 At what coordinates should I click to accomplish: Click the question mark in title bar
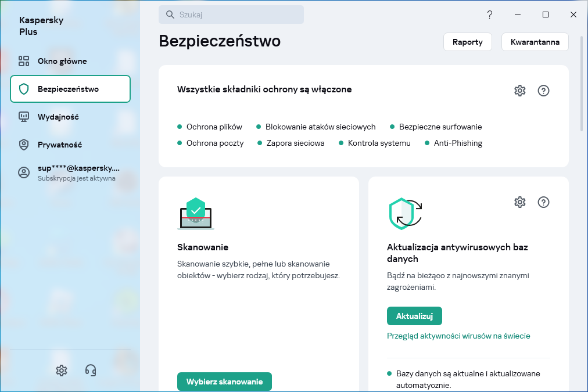coord(490,15)
